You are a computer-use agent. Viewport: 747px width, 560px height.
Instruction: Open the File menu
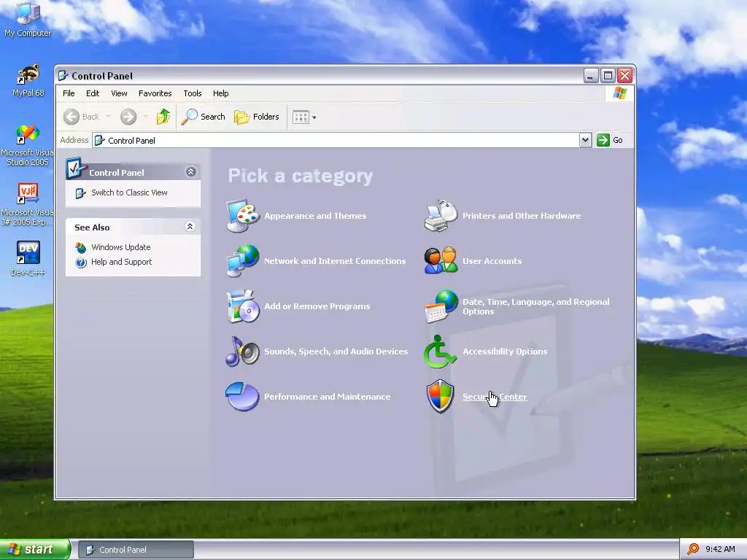pos(69,93)
